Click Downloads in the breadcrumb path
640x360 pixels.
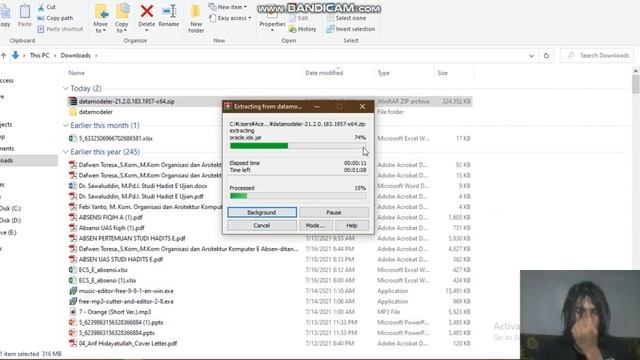(76, 56)
